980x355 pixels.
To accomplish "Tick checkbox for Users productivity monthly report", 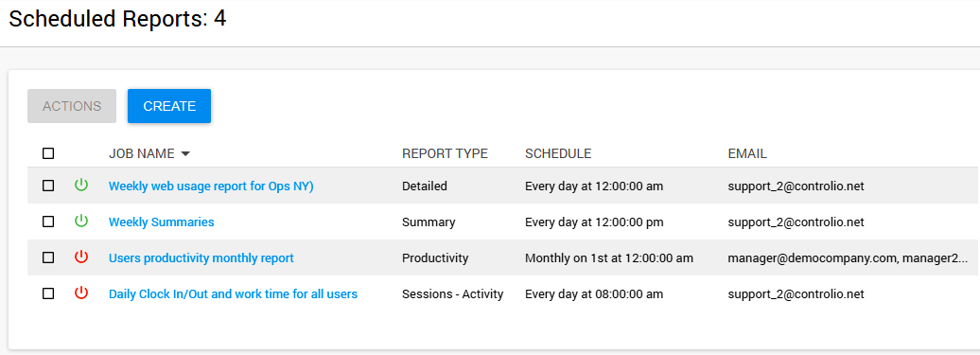I will [48, 257].
